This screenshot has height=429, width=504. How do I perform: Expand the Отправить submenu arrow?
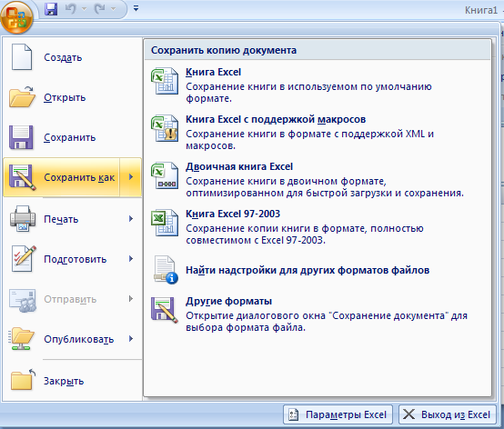click(x=131, y=299)
